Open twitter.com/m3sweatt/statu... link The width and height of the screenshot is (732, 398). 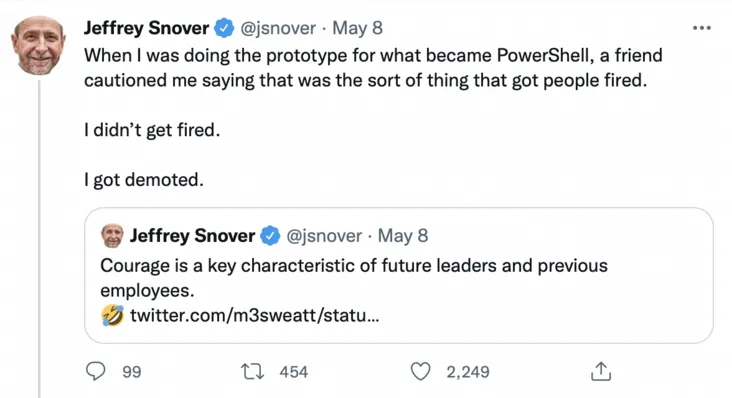(254, 315)
